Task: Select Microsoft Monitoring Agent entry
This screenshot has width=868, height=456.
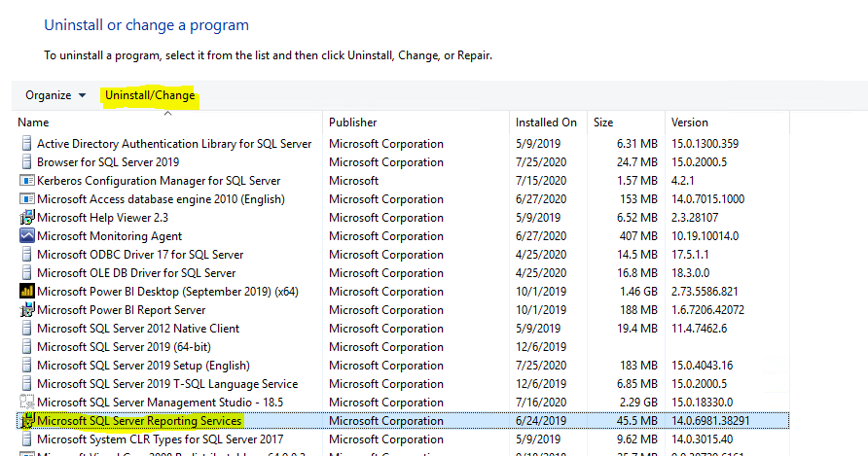Action: [109, 235]
